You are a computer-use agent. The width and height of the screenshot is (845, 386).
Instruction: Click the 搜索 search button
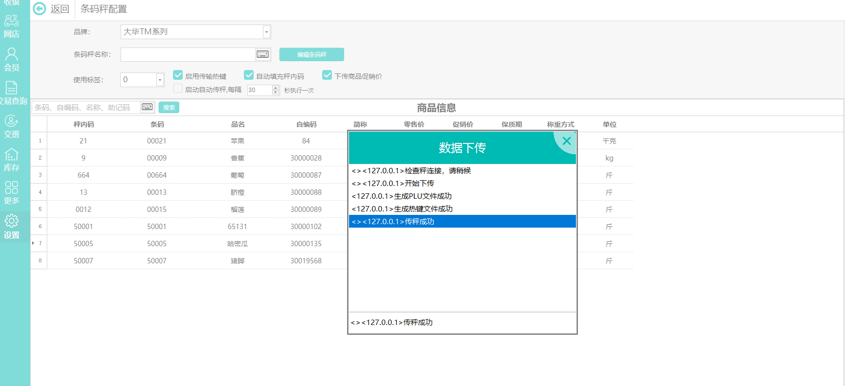[x=169, y=107]
